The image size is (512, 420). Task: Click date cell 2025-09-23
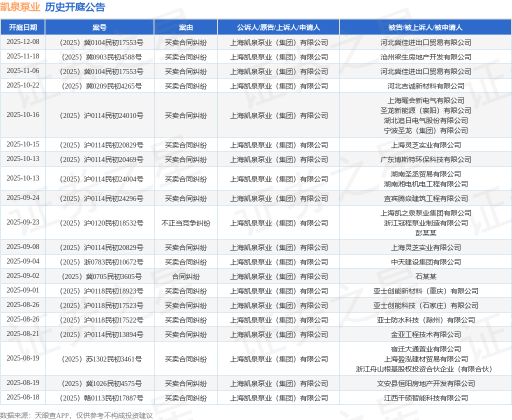[x=23, y=222]
